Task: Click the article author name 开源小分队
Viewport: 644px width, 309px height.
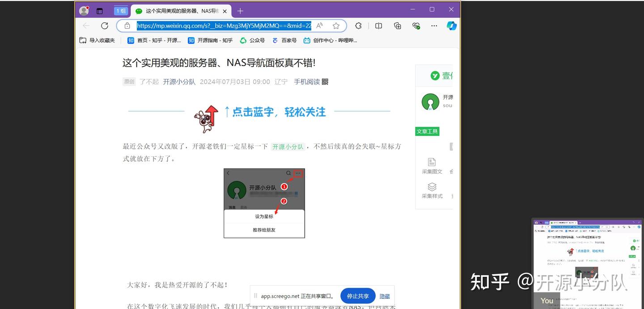Action: (179, 82)
